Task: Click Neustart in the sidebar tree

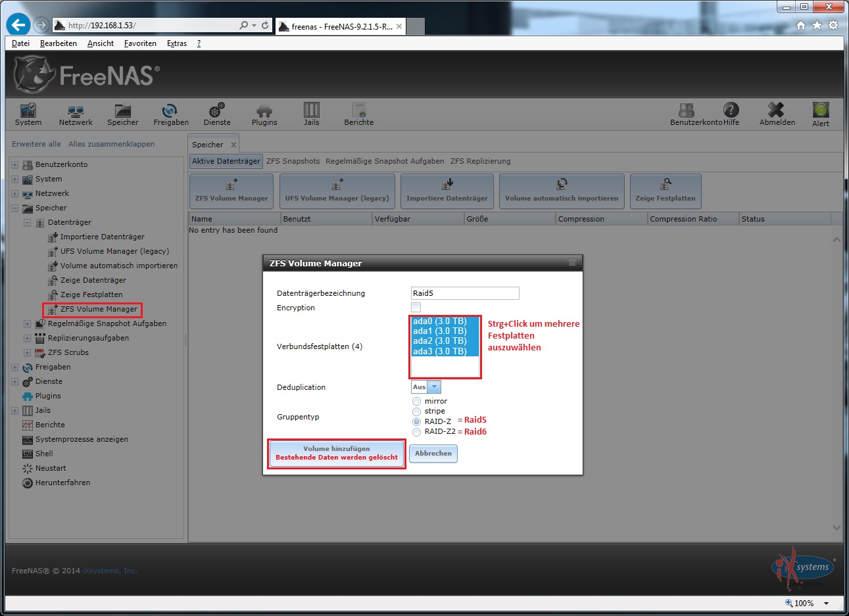Action: 51,468
